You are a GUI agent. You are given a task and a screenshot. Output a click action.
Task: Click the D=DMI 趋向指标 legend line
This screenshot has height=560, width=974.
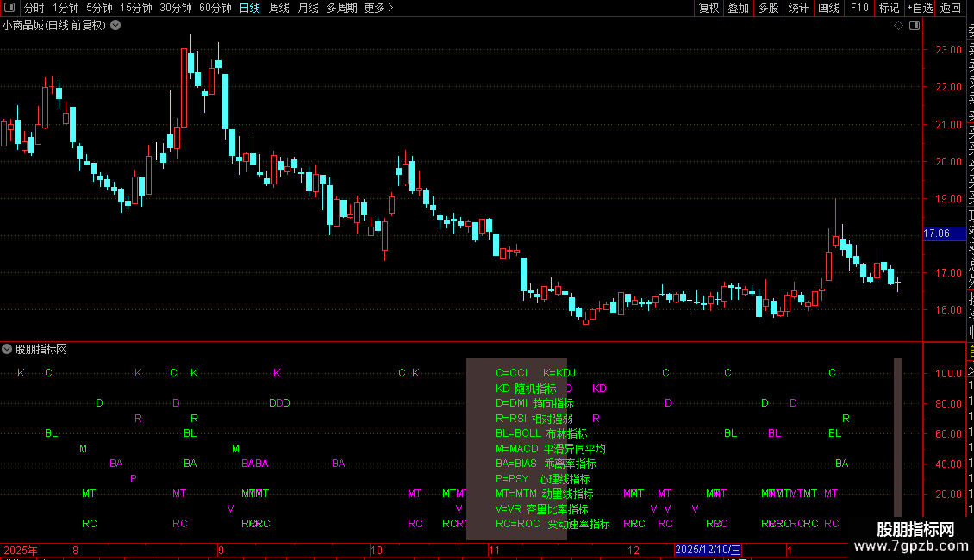534,403
